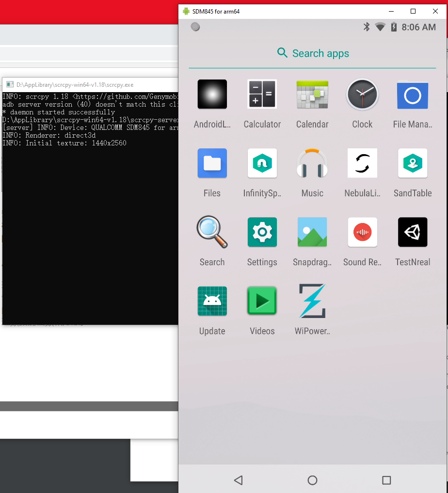Click the Search apps field
The image size is (448, 493).
pyautogui.click(x=312, y=53)
